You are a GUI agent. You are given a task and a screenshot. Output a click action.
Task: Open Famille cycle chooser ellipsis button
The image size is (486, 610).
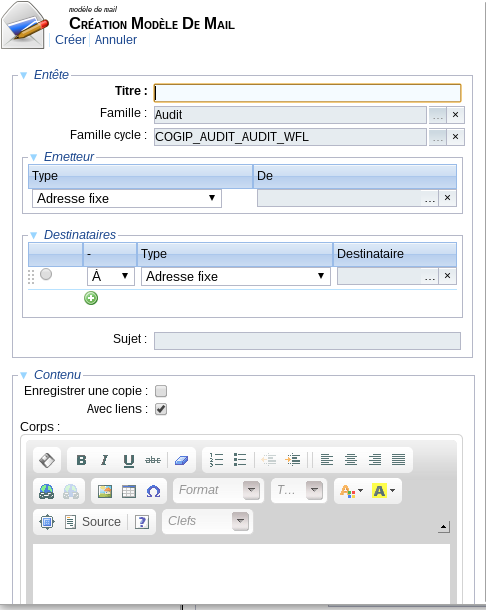[x=437, y=137]
